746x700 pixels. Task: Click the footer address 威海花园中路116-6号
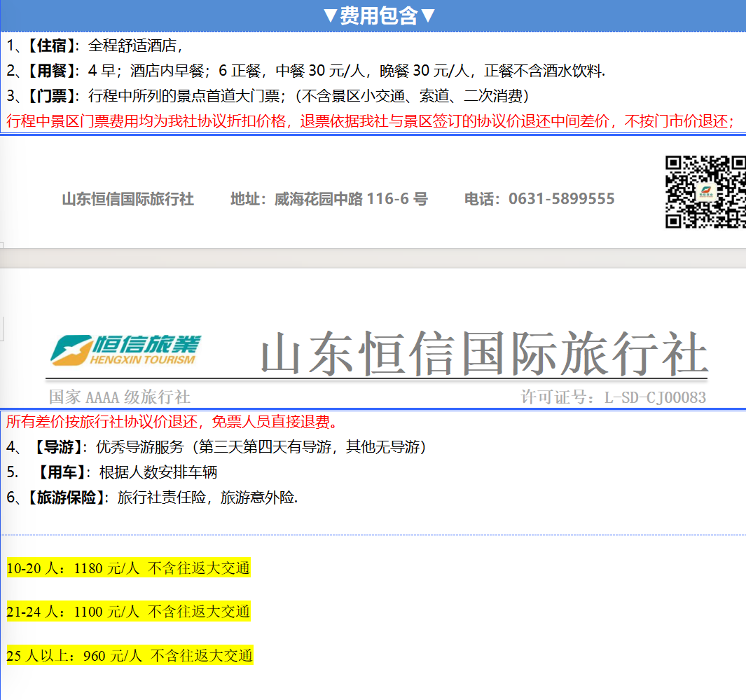(x=329, y=199)
